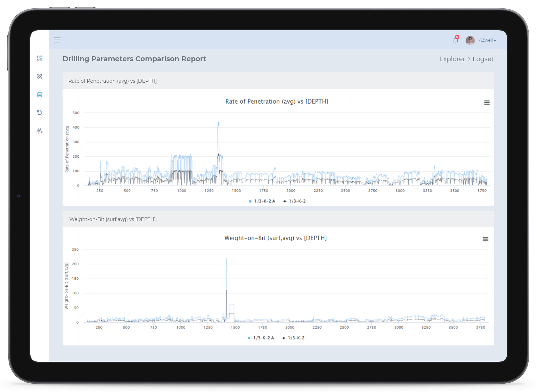Click the compare branches icon in sidebar
The width and height of the screenshot is (538, 392).
(40, 113)
